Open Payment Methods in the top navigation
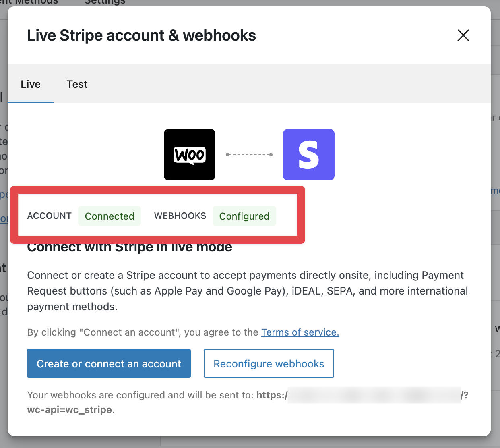Viewport: 500px width, 448px height. [x=28, y=2]
